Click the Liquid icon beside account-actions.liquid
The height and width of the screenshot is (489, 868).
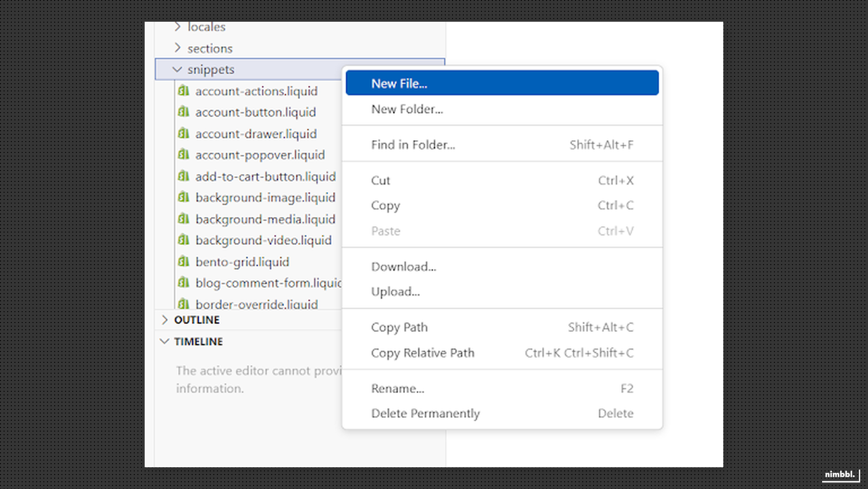[x=184, y=91]
